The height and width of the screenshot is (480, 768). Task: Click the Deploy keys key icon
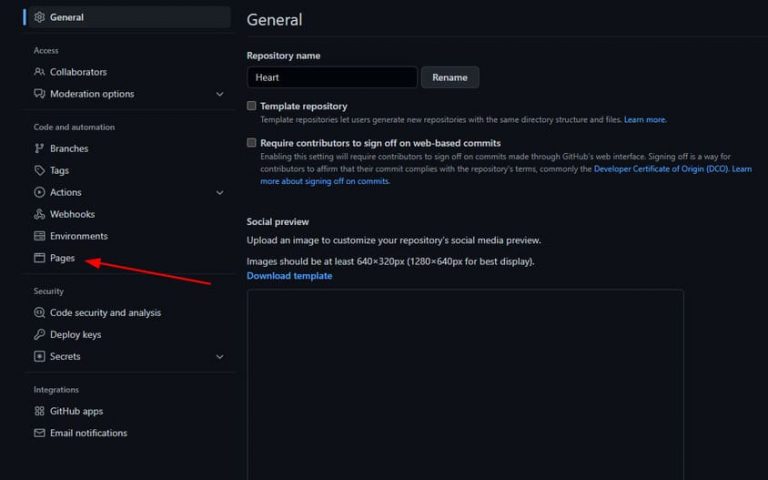point(40,334)
